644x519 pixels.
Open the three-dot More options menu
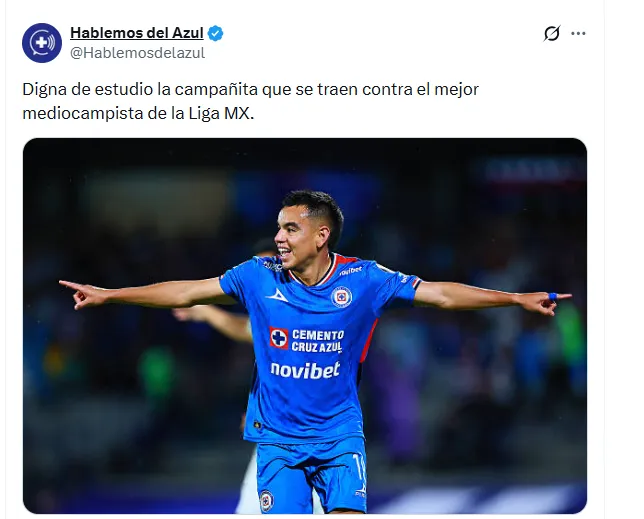point(578,33)
